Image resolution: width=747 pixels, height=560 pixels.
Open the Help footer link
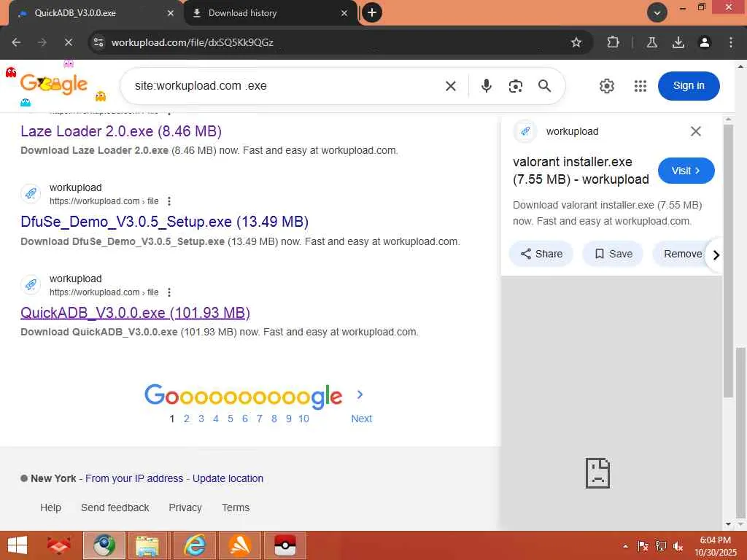coord(50,507)
